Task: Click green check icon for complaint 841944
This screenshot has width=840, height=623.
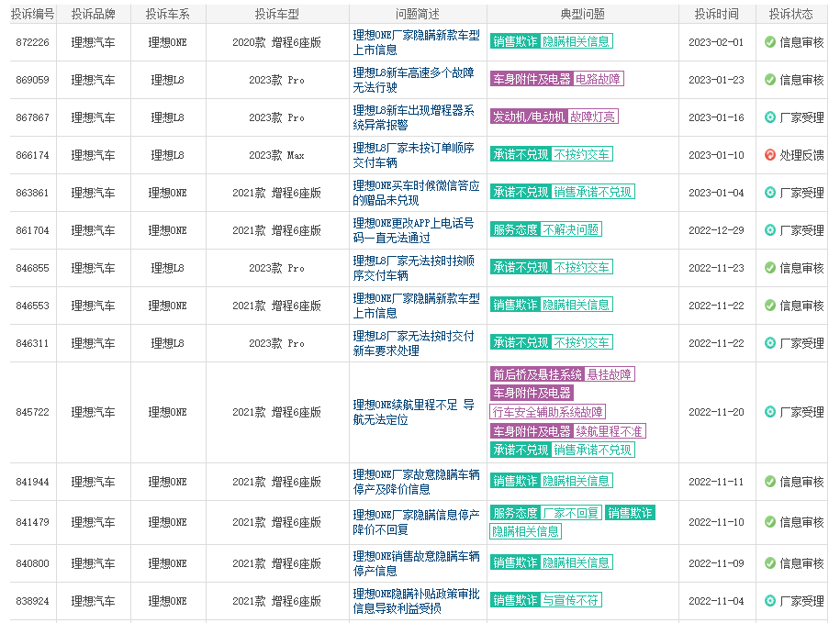Action: (x=770, y=482)
